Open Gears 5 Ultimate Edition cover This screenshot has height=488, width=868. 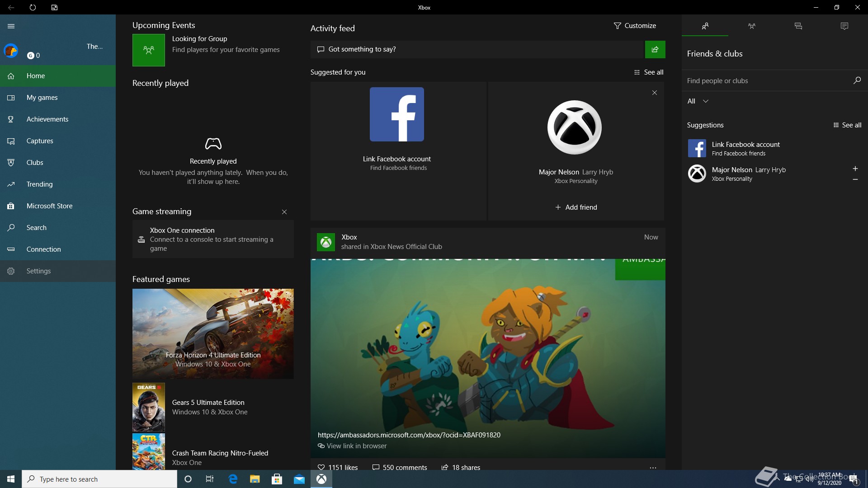pyautogui.click(x=149, y=407)
